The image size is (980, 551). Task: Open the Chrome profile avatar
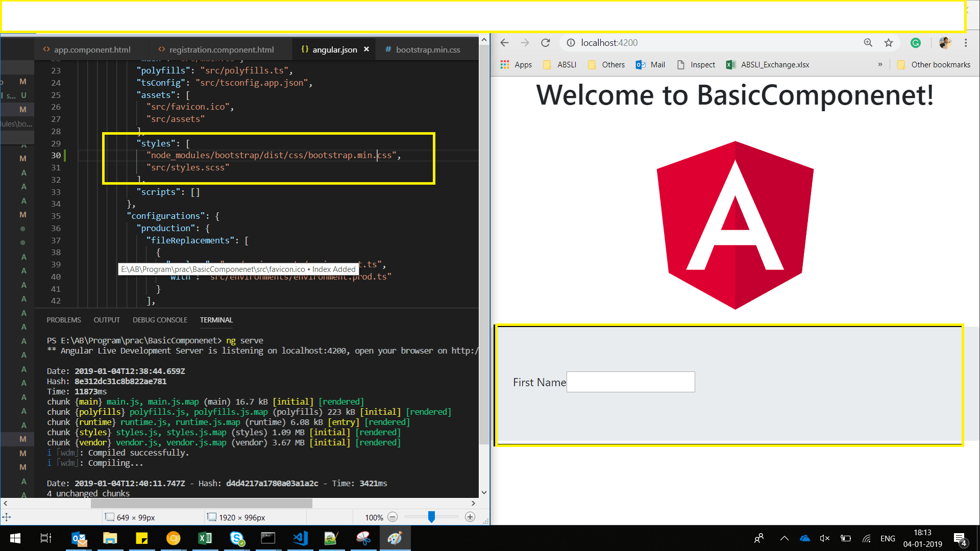[x=945, y=43]
